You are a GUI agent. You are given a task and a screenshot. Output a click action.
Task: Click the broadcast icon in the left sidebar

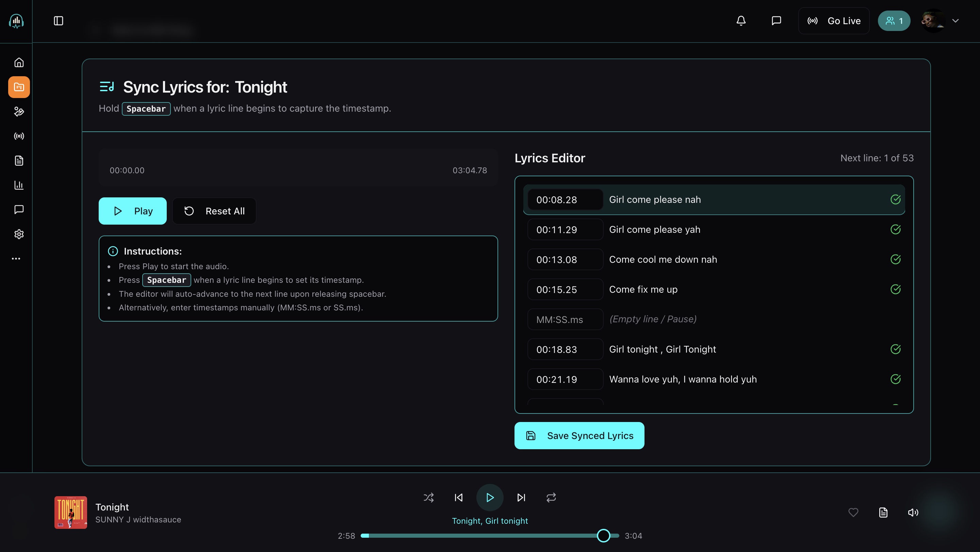tap(19, 136)
